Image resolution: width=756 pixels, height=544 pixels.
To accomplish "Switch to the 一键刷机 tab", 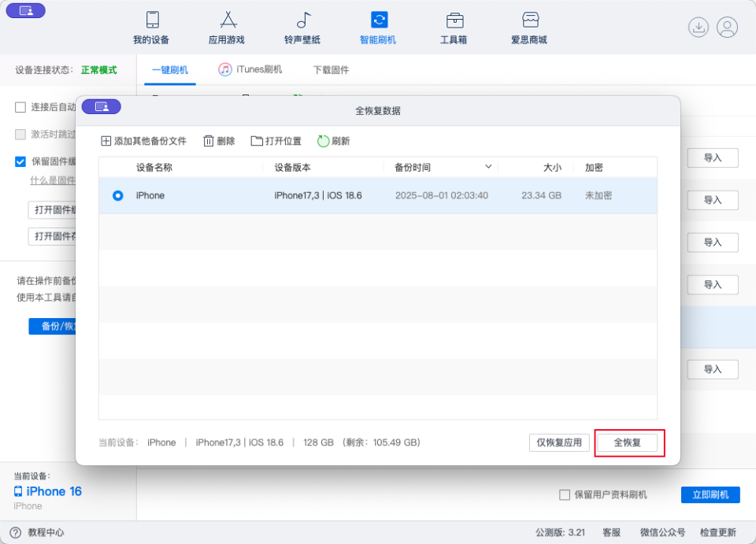I will [x=170, y=70].
